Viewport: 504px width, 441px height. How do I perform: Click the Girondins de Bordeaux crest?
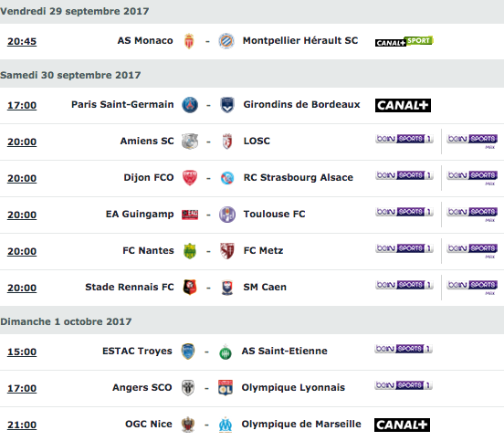[227, 105]
